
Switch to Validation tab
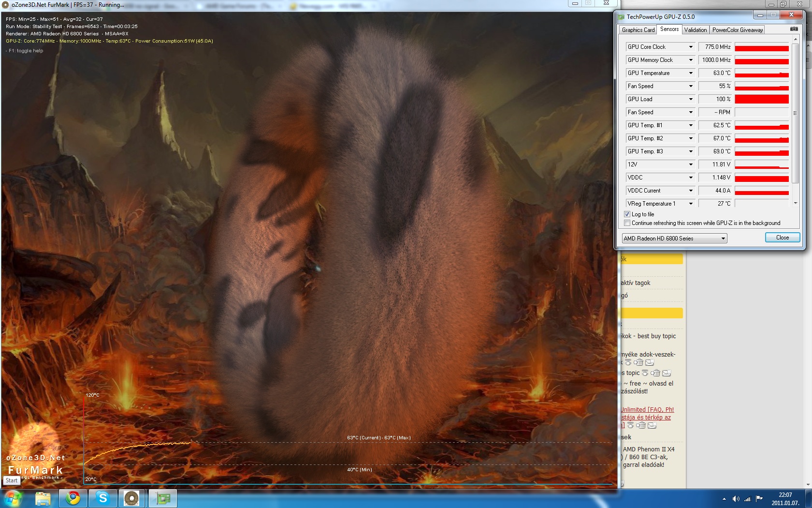tap(696, 30)
